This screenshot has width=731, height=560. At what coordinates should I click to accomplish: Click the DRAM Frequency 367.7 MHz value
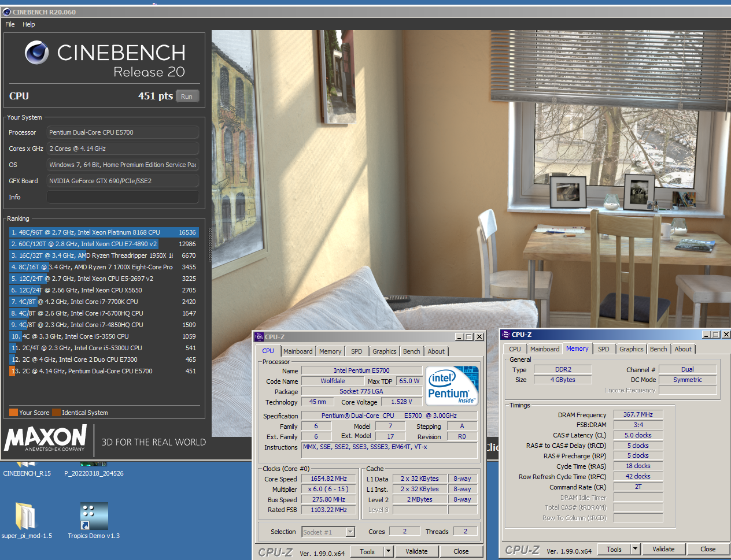[638, 414]
